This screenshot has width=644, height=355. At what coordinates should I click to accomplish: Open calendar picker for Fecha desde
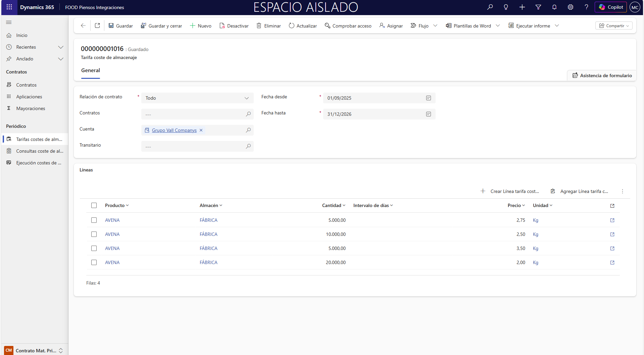428,98
